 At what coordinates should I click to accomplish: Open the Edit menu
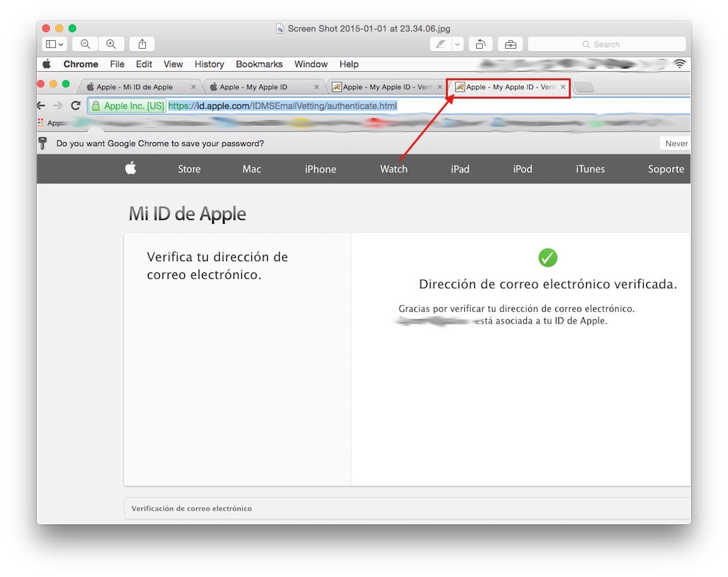[x=144, y=64]
